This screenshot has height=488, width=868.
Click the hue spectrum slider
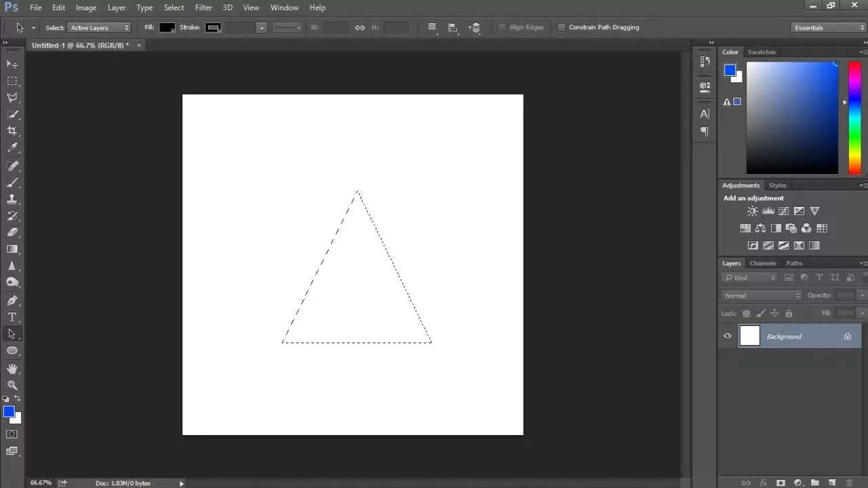click(x=854, y=118)
